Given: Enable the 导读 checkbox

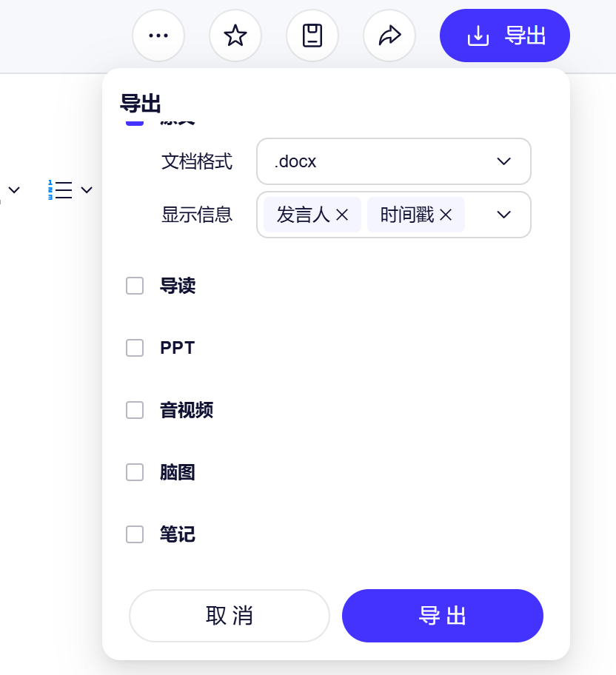Looking at the screenshot, I should click(x=135, y=286).
